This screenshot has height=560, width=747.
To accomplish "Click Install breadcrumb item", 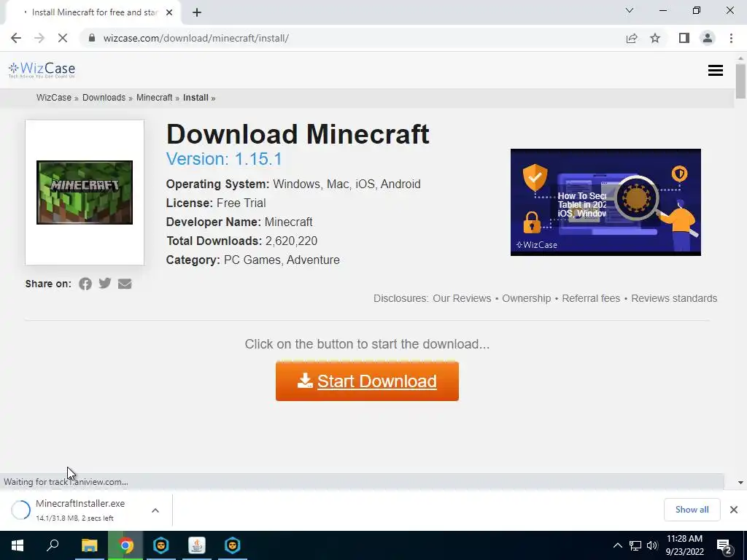I will click(x=196, y=98).
